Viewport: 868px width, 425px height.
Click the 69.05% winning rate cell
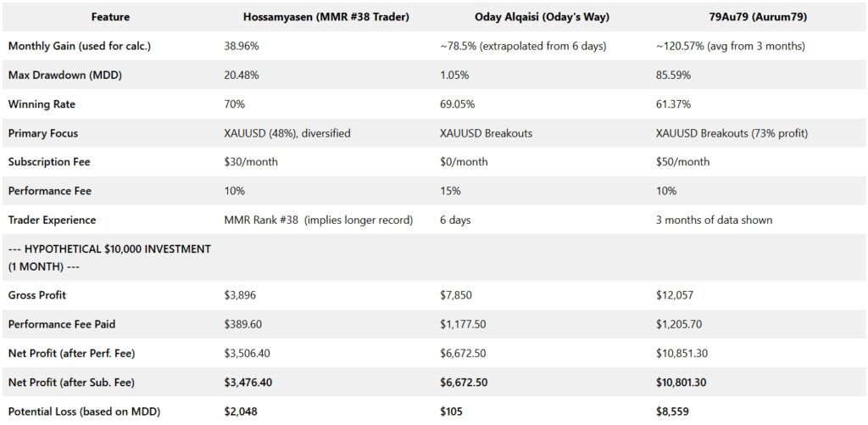point(458,104)
